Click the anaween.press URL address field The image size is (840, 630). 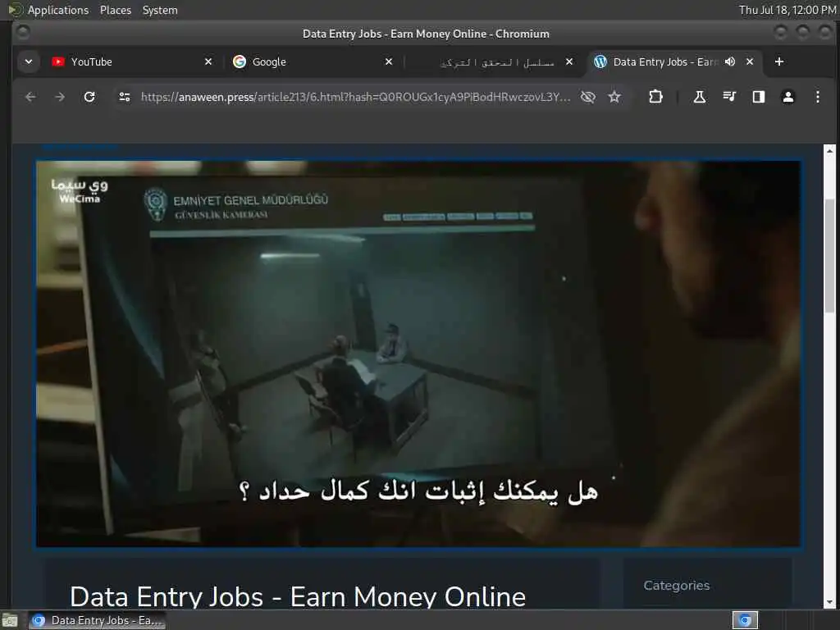tap(356, 97)
